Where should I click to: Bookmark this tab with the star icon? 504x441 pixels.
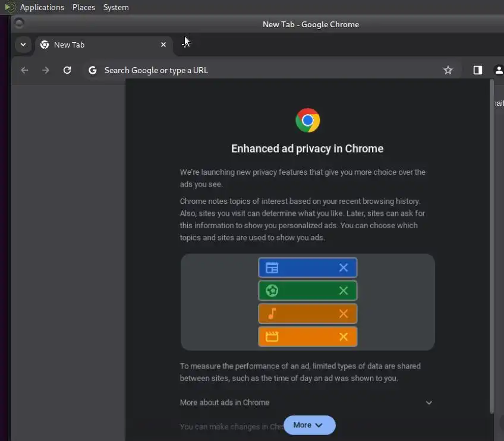(448, 70)
